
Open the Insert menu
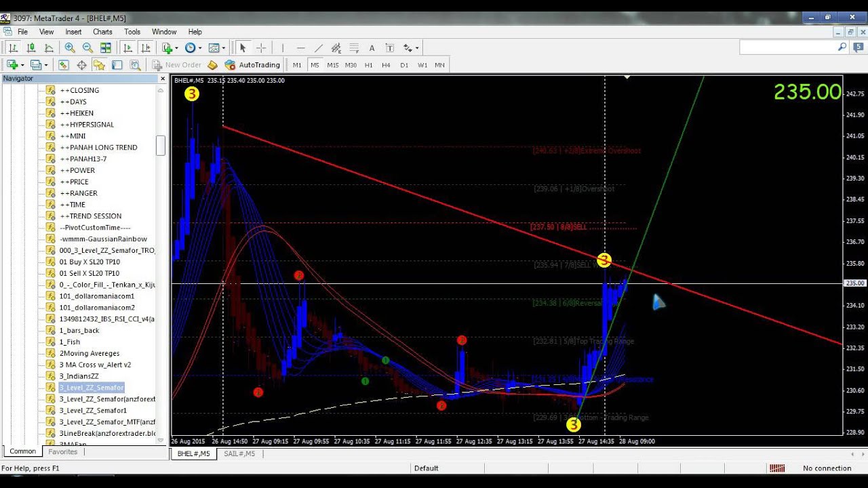(x=73, y=32)
